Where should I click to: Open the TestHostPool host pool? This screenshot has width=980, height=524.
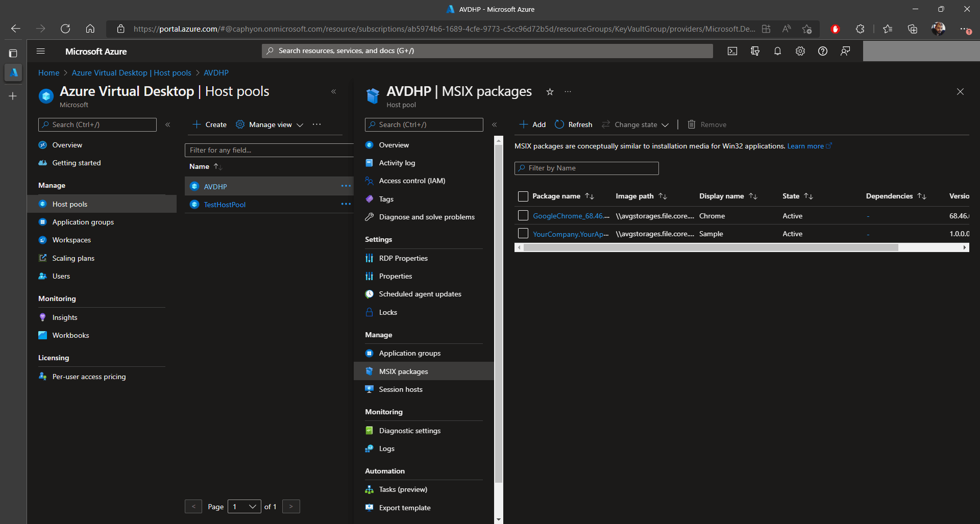click(x=225, y=205)
